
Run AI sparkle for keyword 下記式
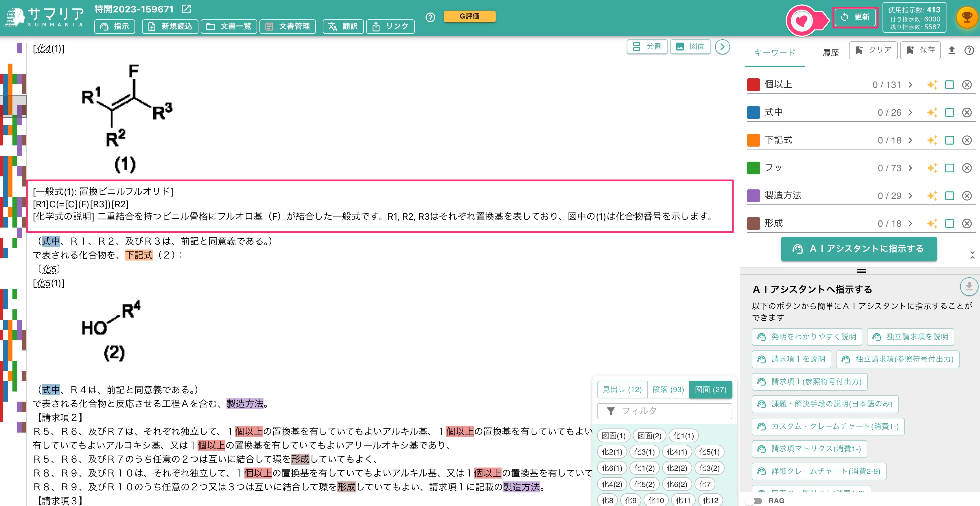tap(932, 140)
